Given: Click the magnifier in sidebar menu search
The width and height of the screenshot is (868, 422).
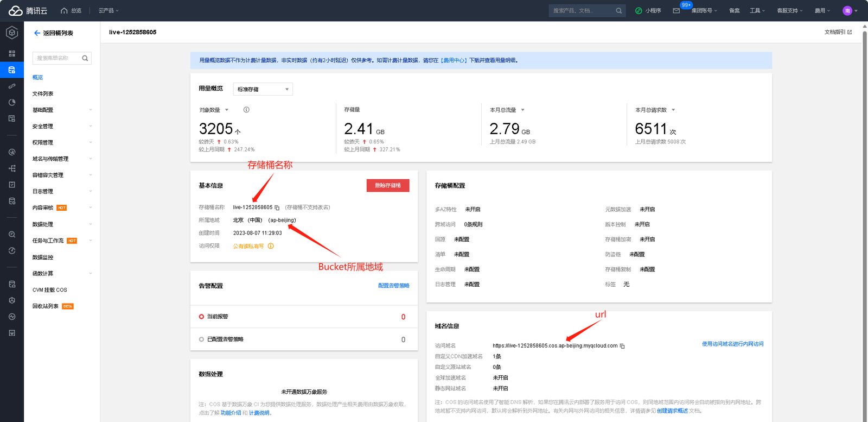Looking at the screenshot, I should click(85, 58).
